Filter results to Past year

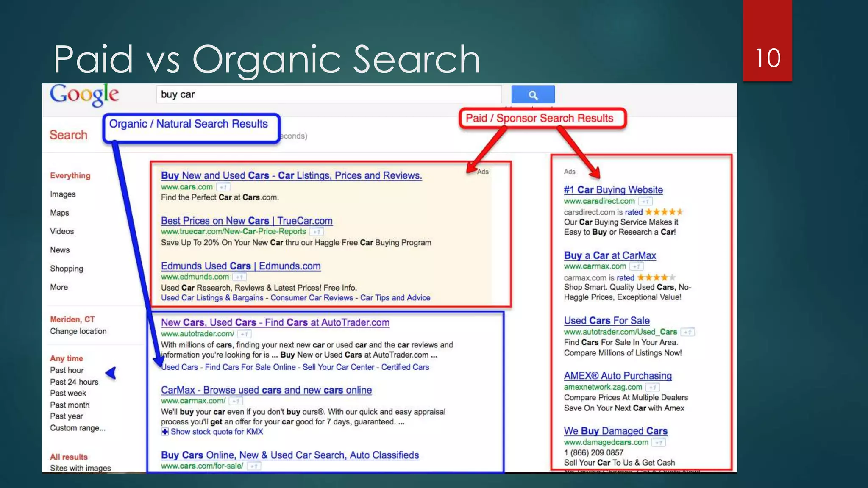67,416
